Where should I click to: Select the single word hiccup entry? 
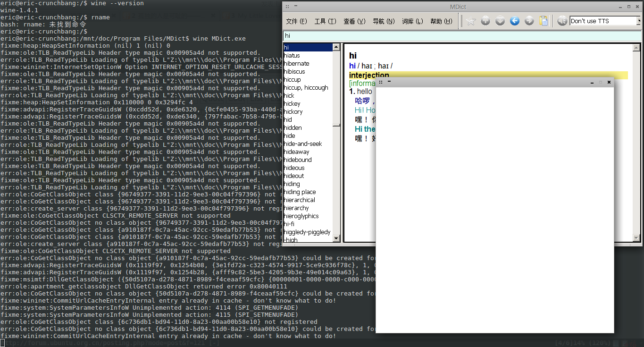coord(292,79)
